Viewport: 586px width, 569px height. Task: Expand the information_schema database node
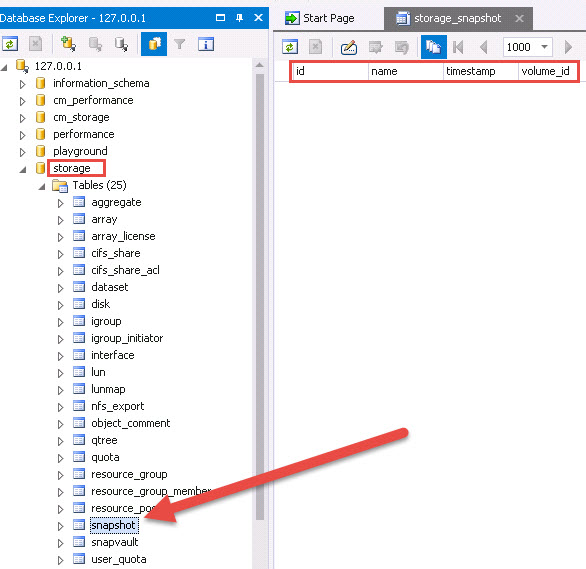(x=22, y=84)
